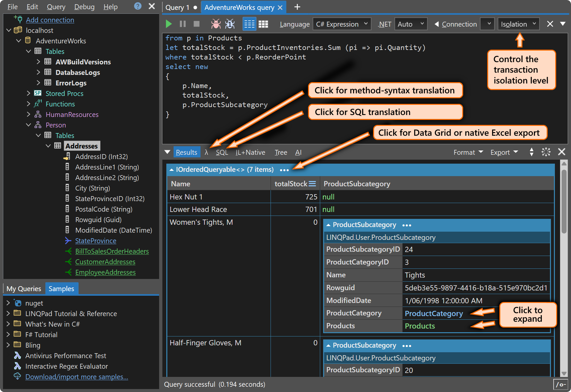This screenshot has height=392, width=571.
Task: Open the Query menu
Action: tap(56, 6)
